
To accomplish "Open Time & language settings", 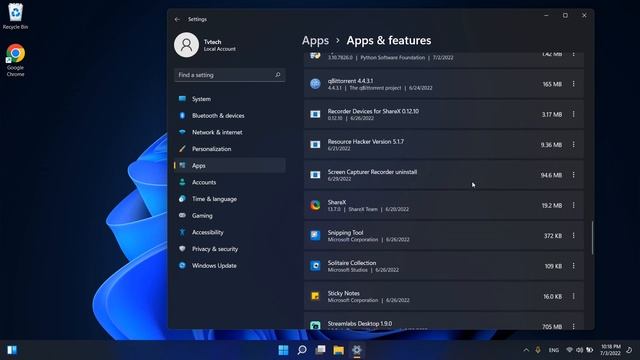I will tap(230, 199).
